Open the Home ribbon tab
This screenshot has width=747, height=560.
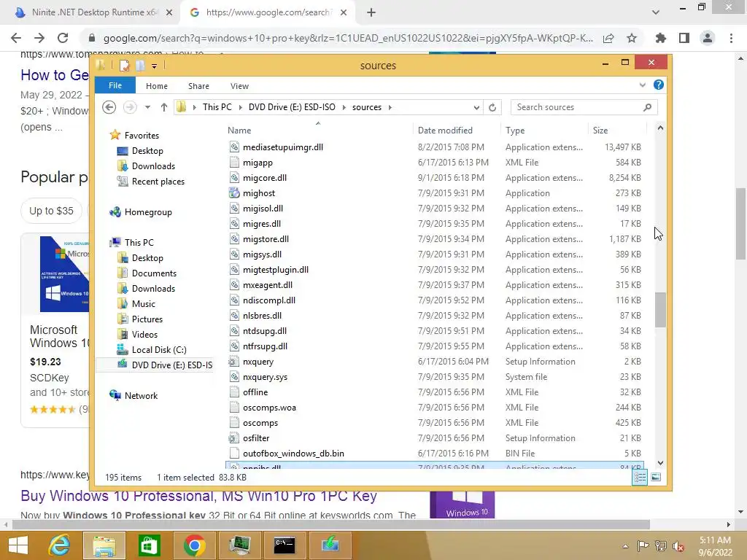tap(157, 86)
